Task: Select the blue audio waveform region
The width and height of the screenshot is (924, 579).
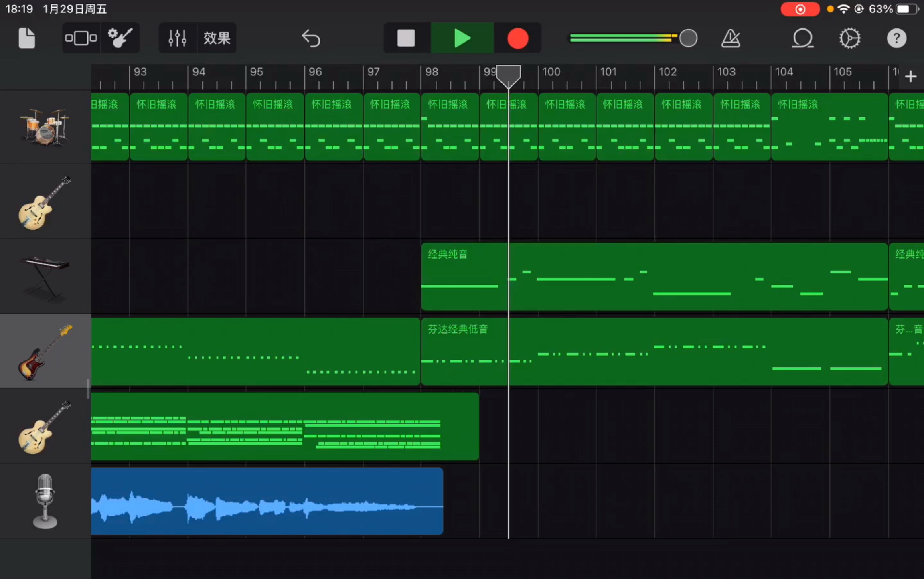Action: (x=267, y=501)
